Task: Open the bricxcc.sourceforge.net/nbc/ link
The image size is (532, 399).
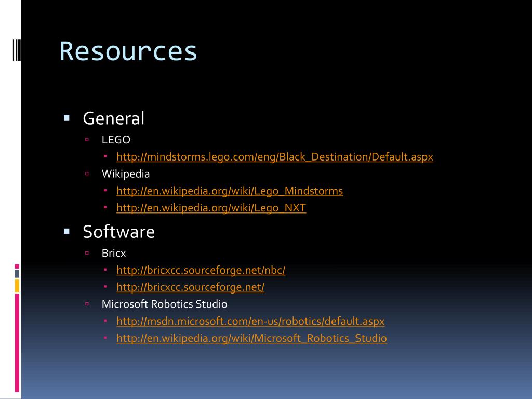Action: pos(201,270)
